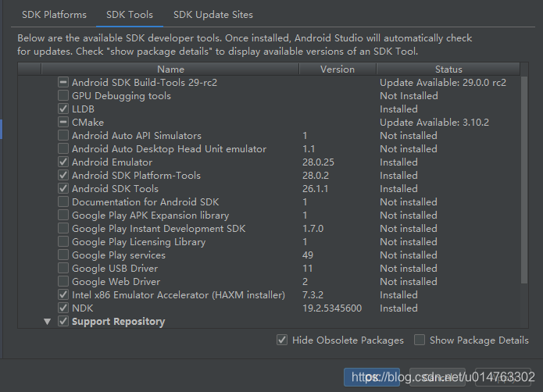Image resolution: width=543 pixels, height=392 pixels.
Task: Uncheck the Android Emulator checkbox
Action: [63, 162]
